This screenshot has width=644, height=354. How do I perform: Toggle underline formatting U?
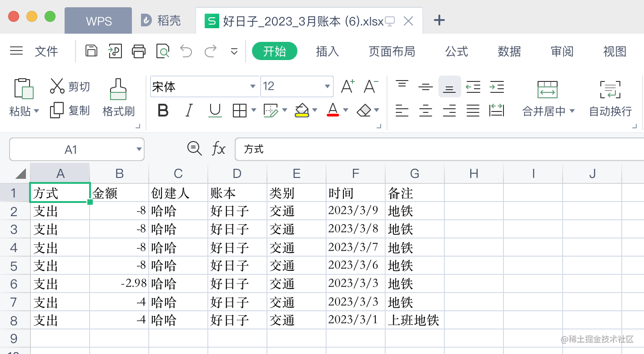[214, 110]
